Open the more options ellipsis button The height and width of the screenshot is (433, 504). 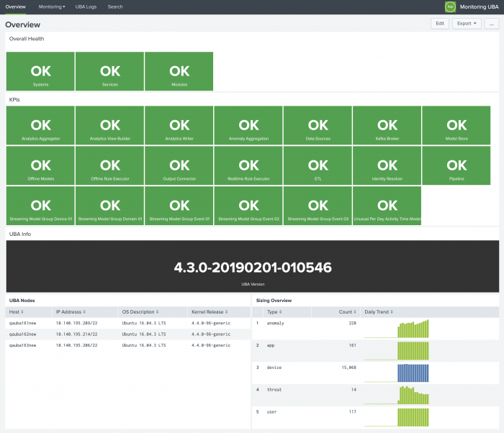(x=492, y=24)
